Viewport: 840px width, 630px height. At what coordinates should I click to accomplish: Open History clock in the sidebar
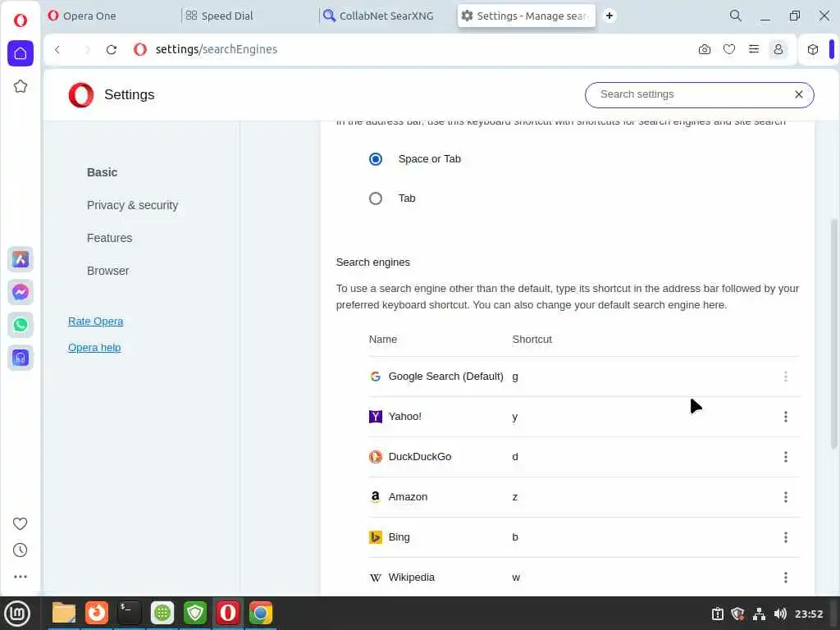click(20, 550)
